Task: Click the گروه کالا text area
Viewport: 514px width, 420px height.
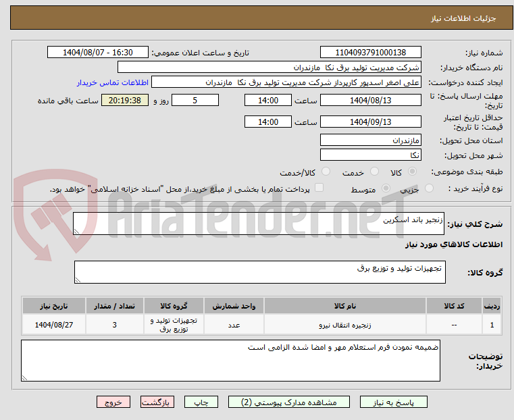Action: coord(260,272)
